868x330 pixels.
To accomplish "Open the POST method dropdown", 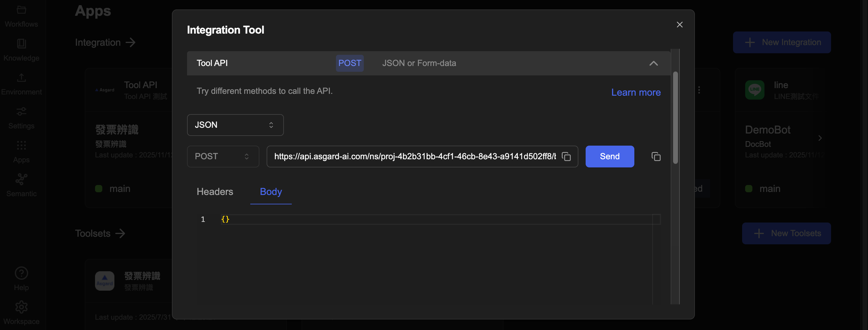I will coord(223,157).
